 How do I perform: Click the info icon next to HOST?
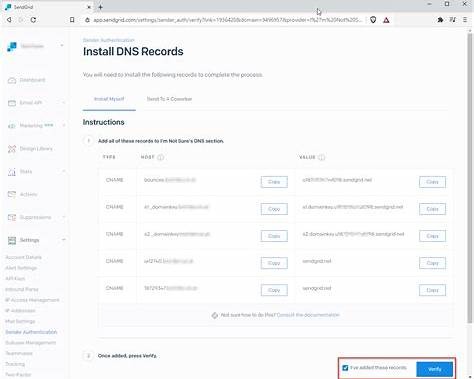point(161,157)
